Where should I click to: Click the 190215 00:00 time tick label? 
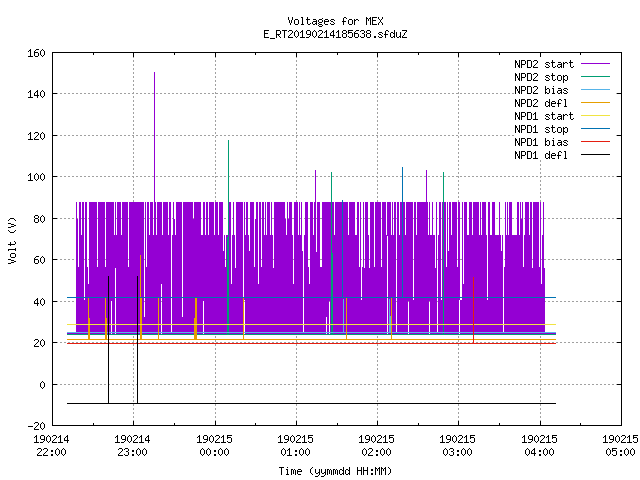click(x=214, y=446)
